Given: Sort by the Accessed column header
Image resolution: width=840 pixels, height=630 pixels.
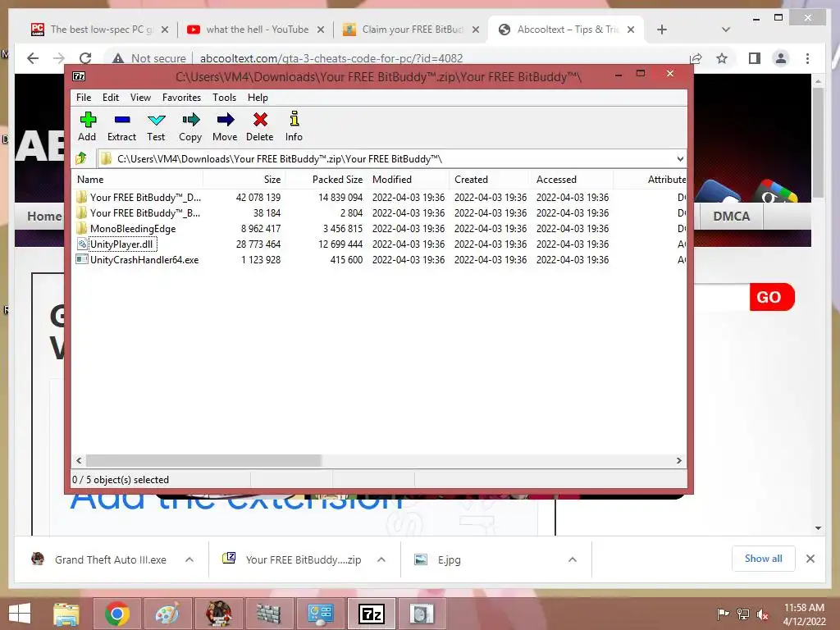Looking at the screenshot, I should (572, 180).
